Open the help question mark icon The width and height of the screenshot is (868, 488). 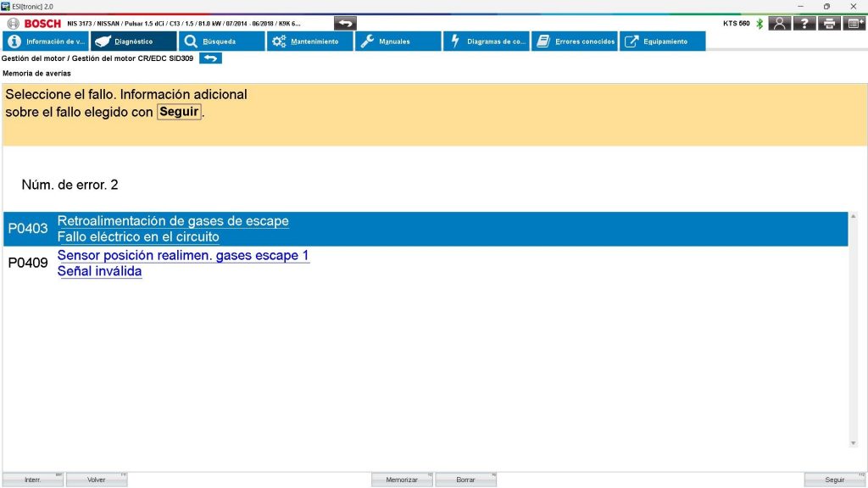point(804,23)
